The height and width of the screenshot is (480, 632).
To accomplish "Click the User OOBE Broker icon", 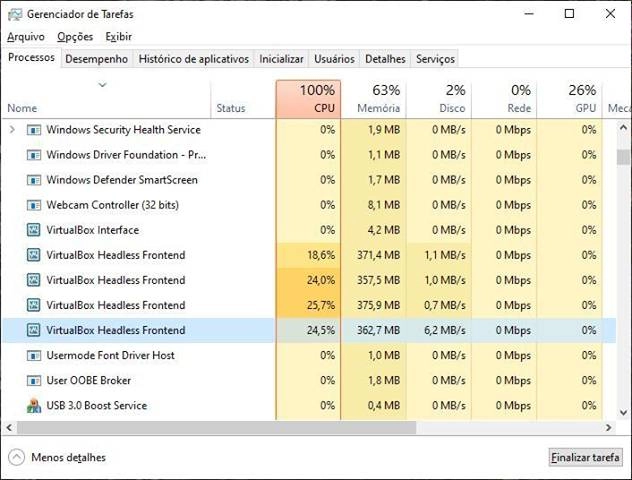I will click(34, 380).
